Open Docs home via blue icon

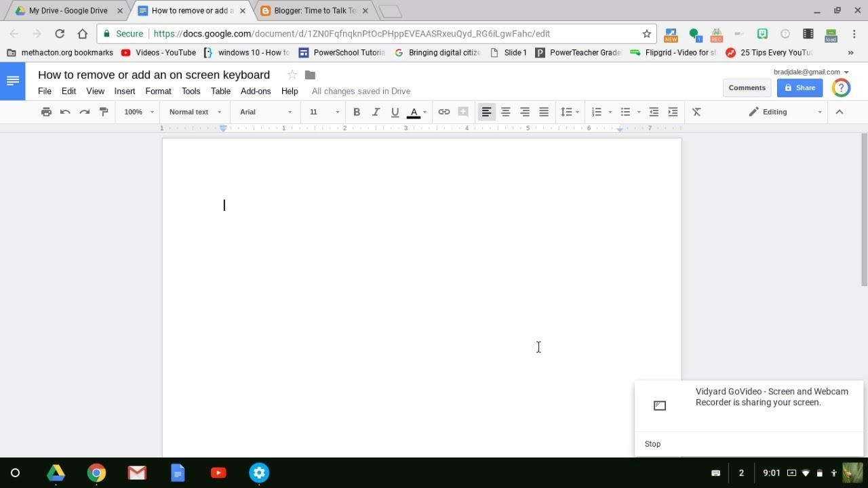tap(12, 81)
